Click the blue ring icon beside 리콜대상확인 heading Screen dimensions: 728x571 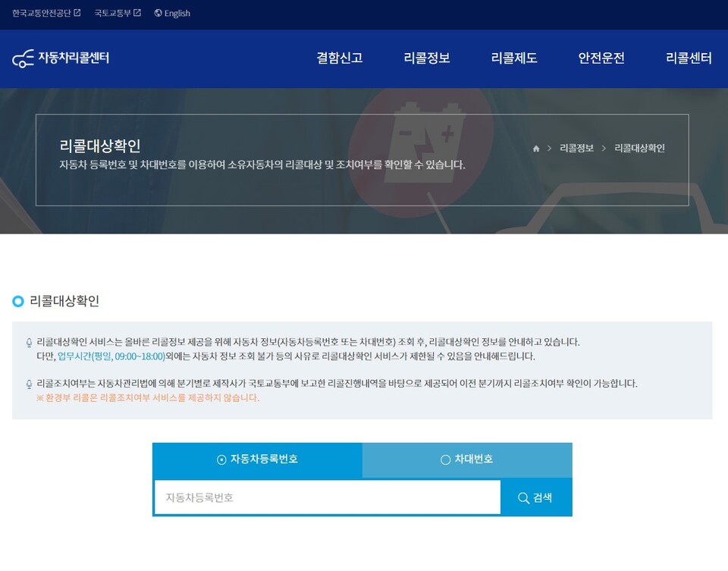coord(18,302)
